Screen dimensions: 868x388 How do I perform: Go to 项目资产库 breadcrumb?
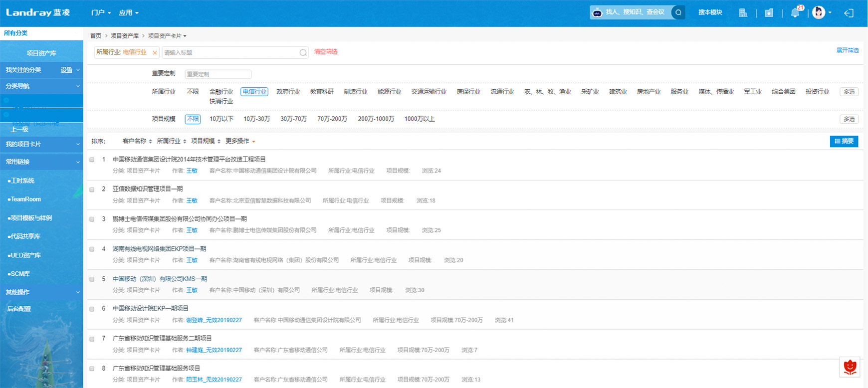pyautogui.click(x=125, y=36)
